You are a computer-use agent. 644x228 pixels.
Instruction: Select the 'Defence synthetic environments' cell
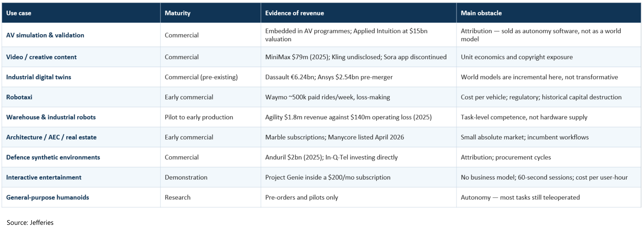(81, 157)
